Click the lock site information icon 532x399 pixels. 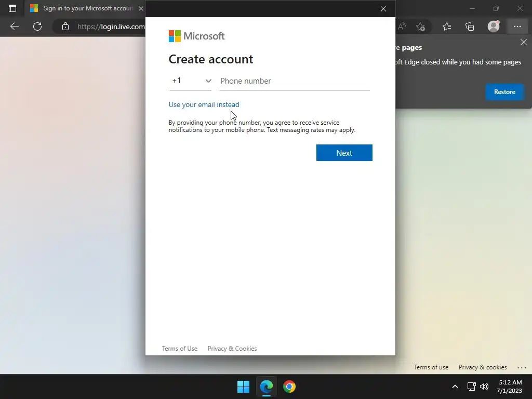[x=65, y=26]
